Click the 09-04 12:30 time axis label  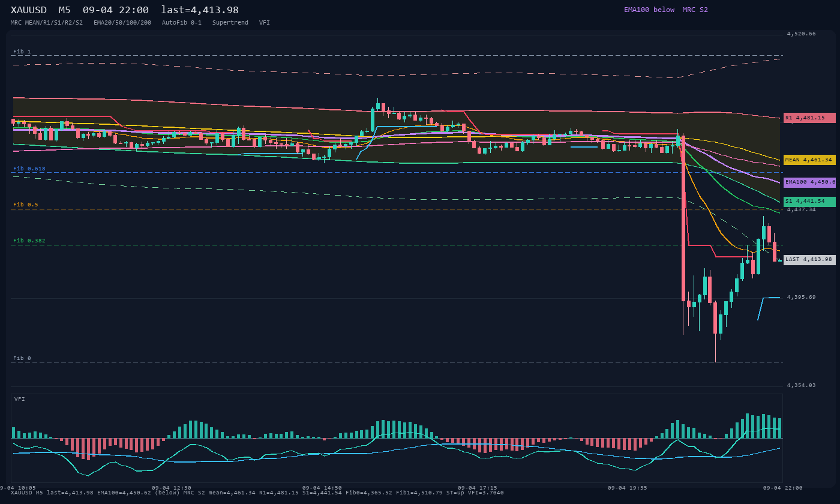(x=172, y=488)
